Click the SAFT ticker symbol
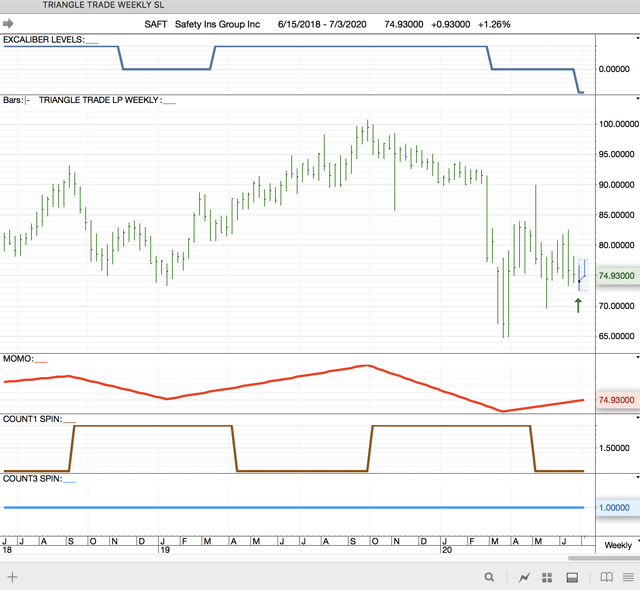 156,24
